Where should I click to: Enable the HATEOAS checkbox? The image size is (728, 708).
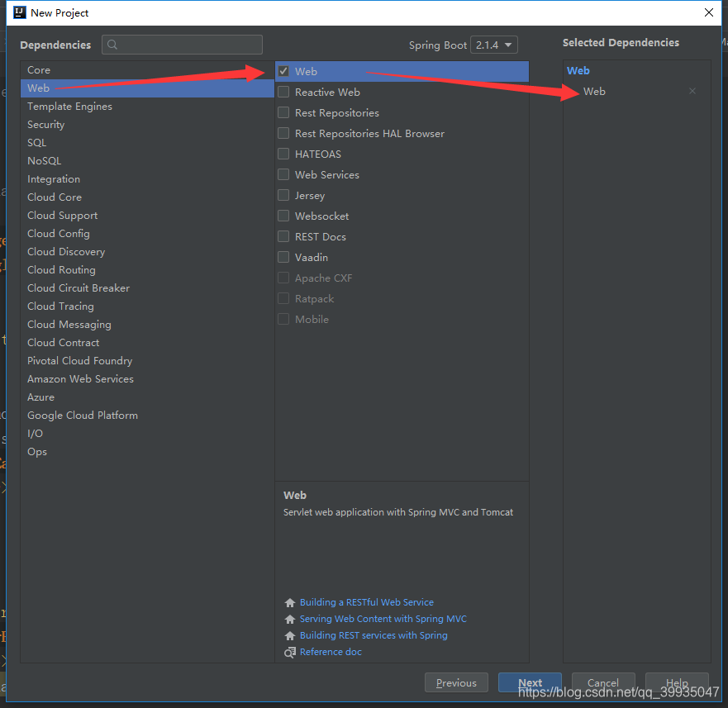pyautogui.click(x=283, y=154)
